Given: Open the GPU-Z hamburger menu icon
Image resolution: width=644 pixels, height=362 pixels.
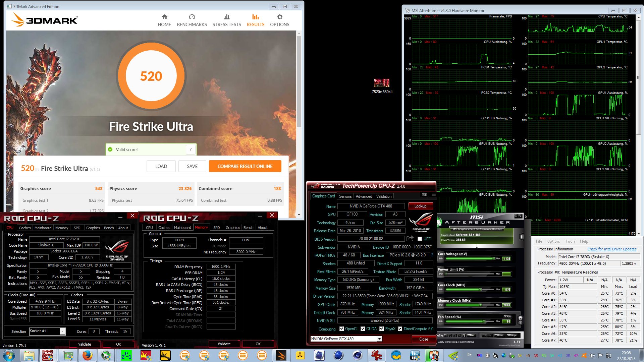Looking at the screenshot, I should pyautogui.click(x=433, y=194).
